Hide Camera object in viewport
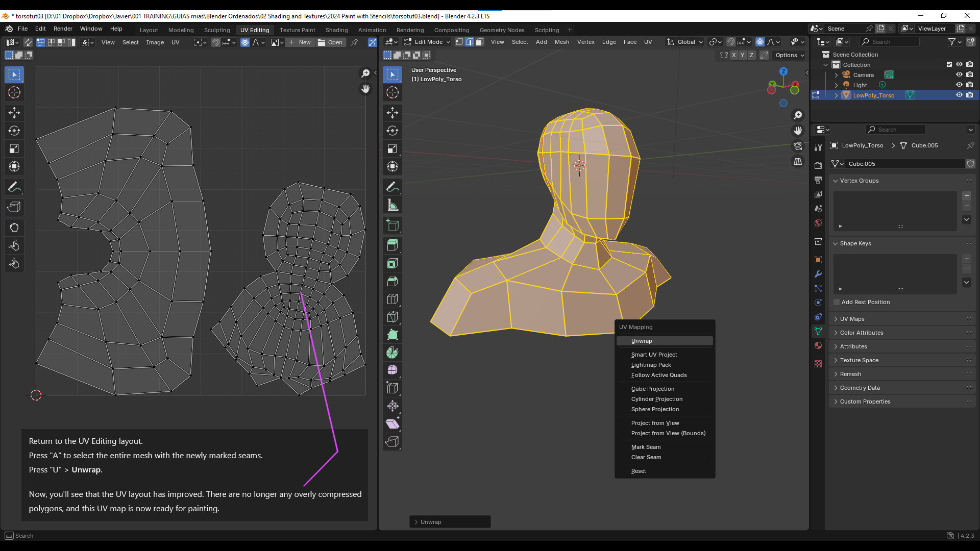This screenshot has height=551, width=980. [959, 74]
